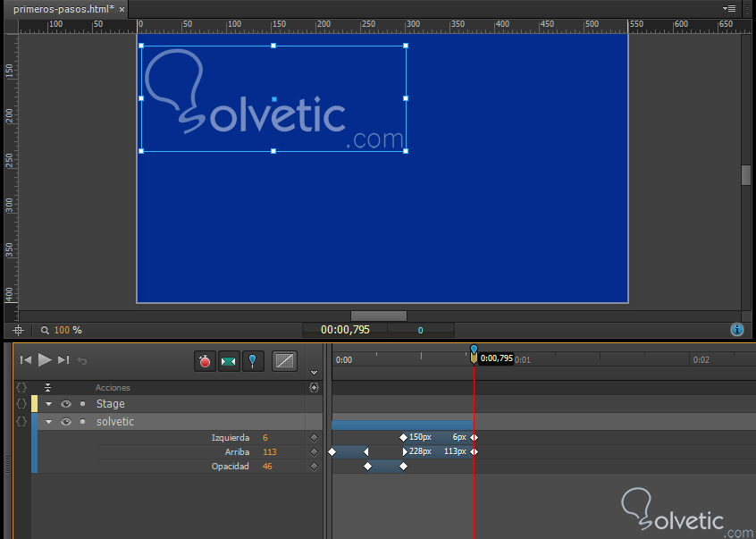Click the 00:00,795 current time field
This screenshot has width=756, height=539.
(345, 330)
